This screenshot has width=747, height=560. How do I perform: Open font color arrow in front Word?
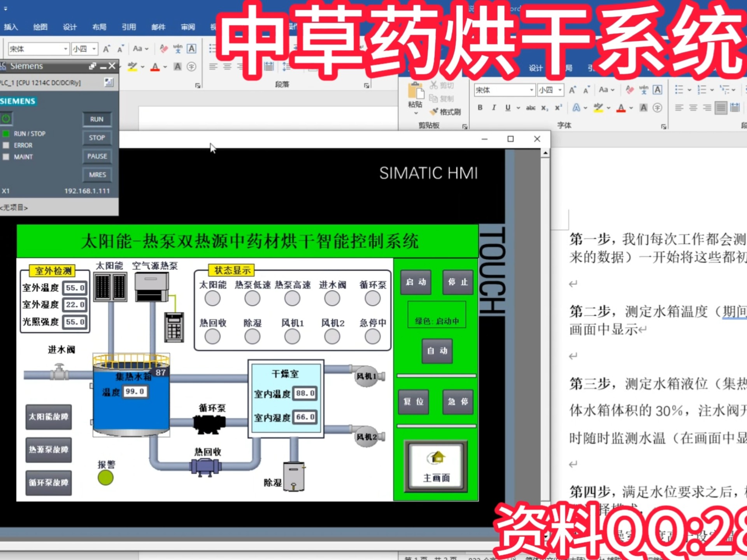(631, 108)
